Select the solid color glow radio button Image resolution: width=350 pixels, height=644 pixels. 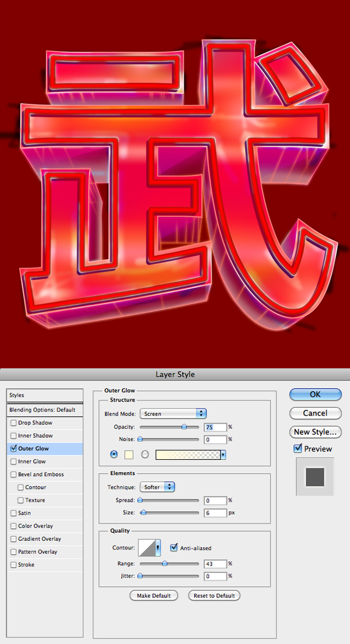tap(114, 455)
